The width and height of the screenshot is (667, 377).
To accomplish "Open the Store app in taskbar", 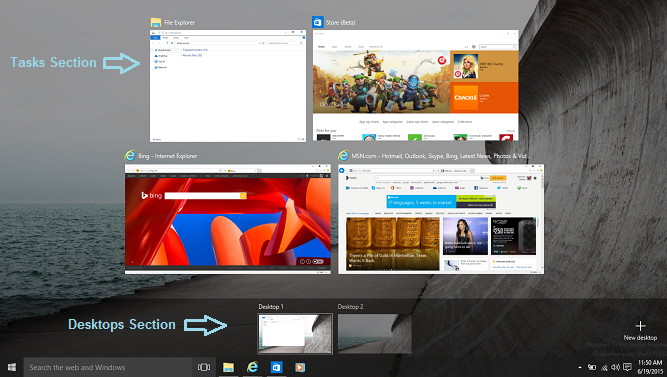I will [x=276, y=367].
